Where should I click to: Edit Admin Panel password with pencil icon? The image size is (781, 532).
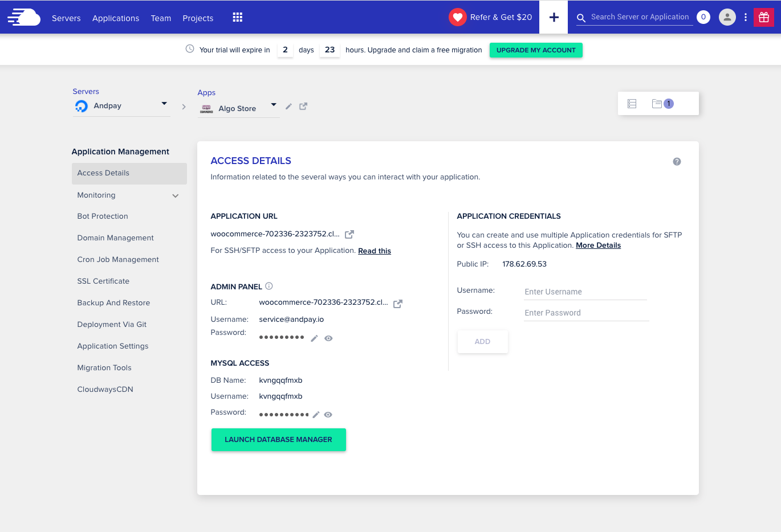(x=314, y=338)
